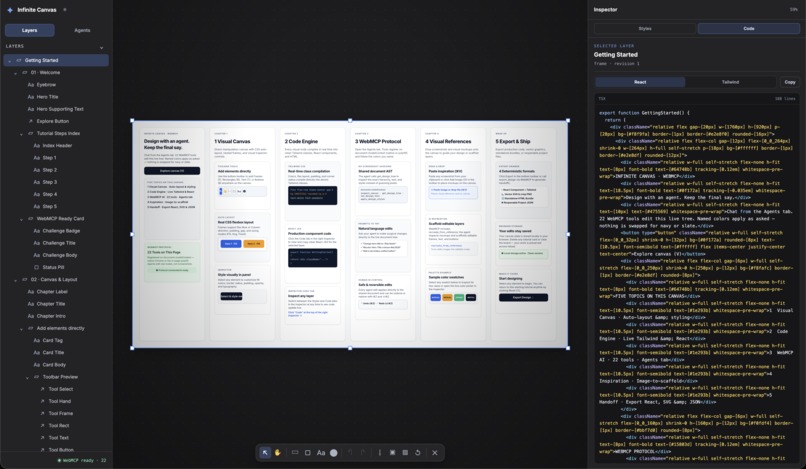Select the Index Header layer
806x469 pixels.
click(x=57, y=146)
